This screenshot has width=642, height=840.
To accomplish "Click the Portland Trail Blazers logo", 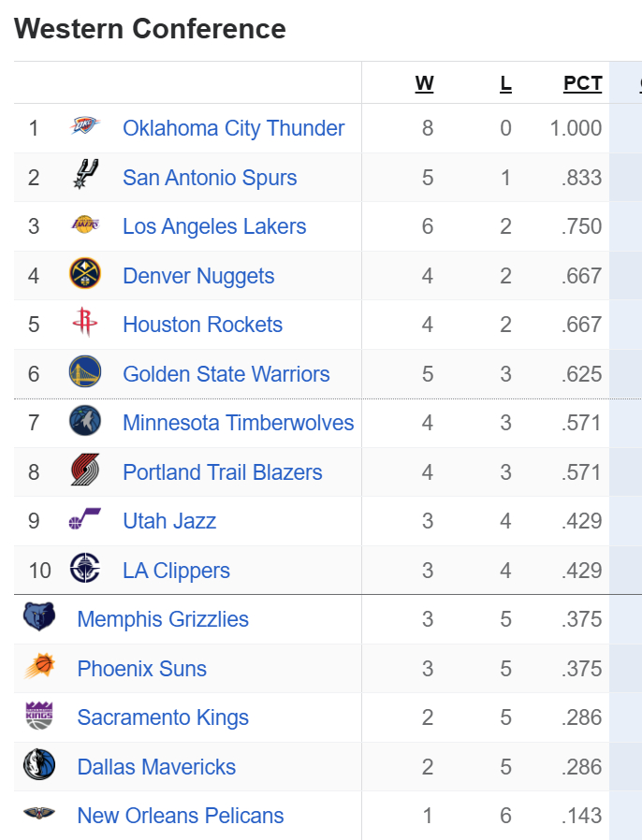I will [x=84, y=471].
